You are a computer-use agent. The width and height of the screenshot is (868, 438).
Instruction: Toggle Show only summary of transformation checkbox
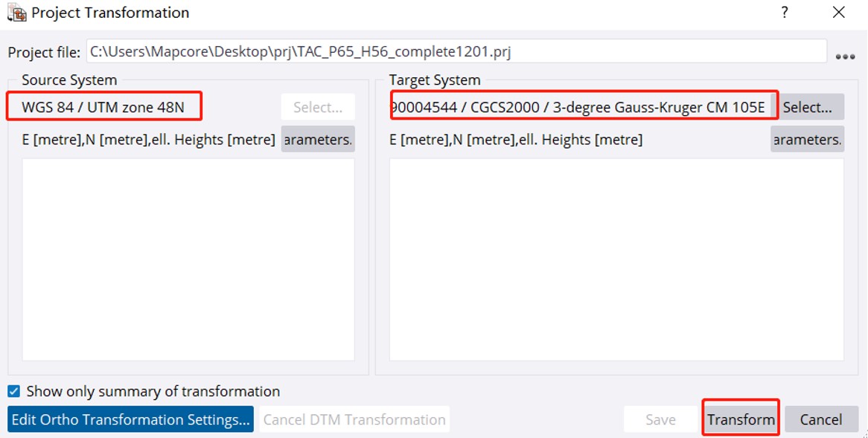click(14, 391)
